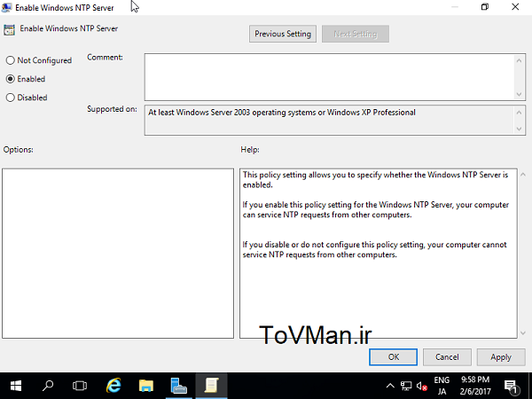This screenshot has height=399, width=532.
Task: Open taskbar Search
Action: [x=48, y=386]
